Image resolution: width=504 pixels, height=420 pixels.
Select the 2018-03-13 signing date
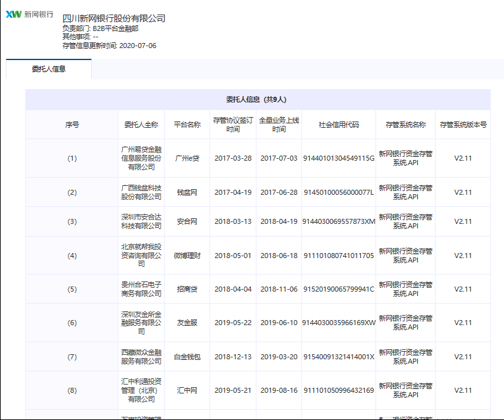233,221
